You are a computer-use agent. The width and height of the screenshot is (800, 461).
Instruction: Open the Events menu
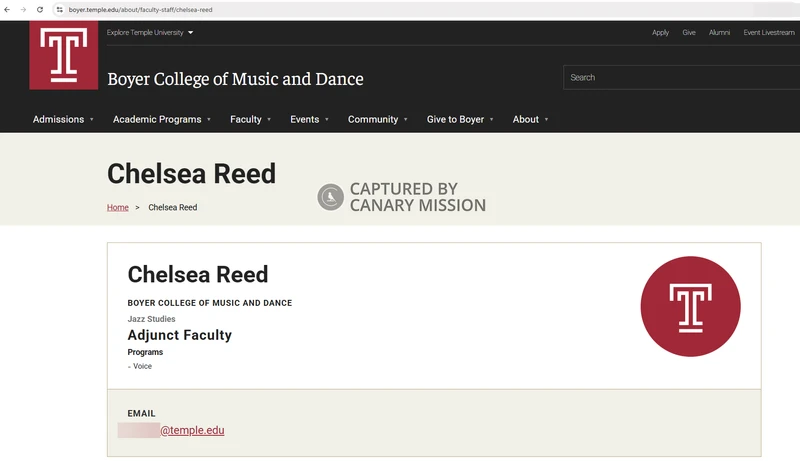(309, 119)
